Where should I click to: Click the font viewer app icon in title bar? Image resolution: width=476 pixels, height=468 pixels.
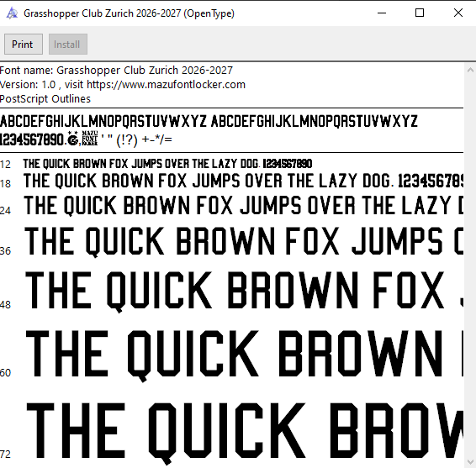(12, 13)
